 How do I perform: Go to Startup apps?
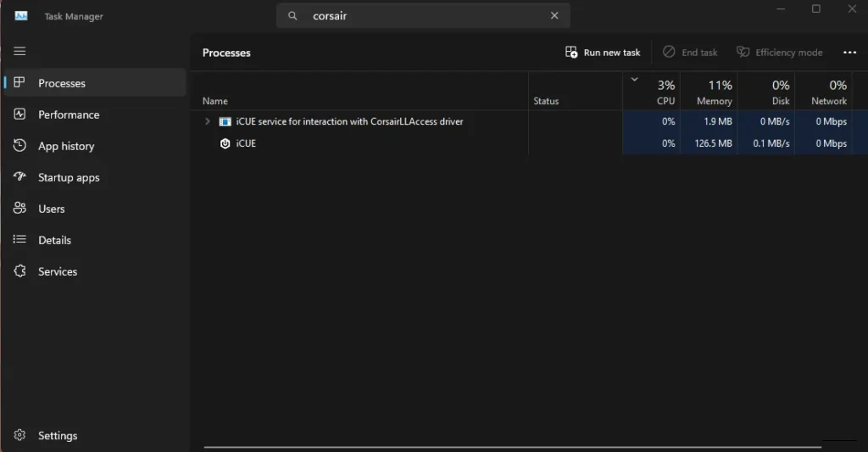tap(95, 177)
